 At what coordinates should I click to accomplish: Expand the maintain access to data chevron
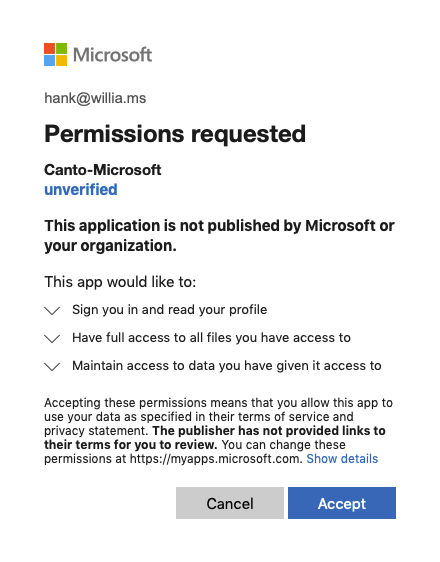[52, 366]
